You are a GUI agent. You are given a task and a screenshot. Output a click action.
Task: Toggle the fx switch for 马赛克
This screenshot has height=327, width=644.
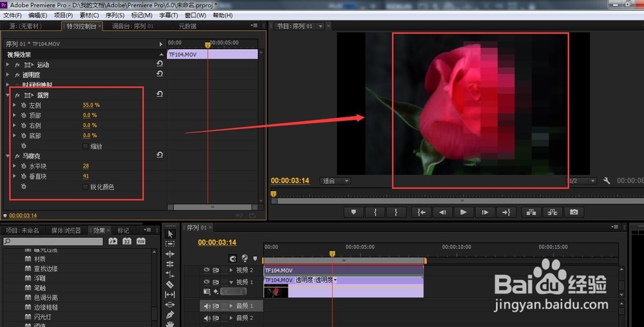point(17,156)
